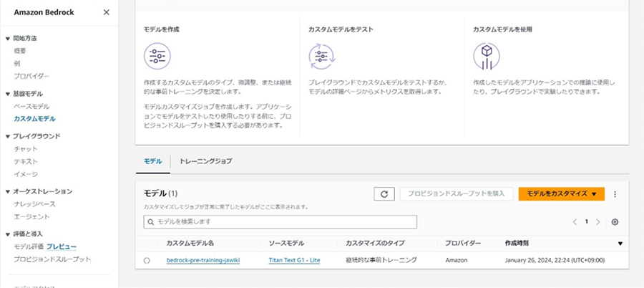Switch to the トレーニングジョブ tab

206,161
